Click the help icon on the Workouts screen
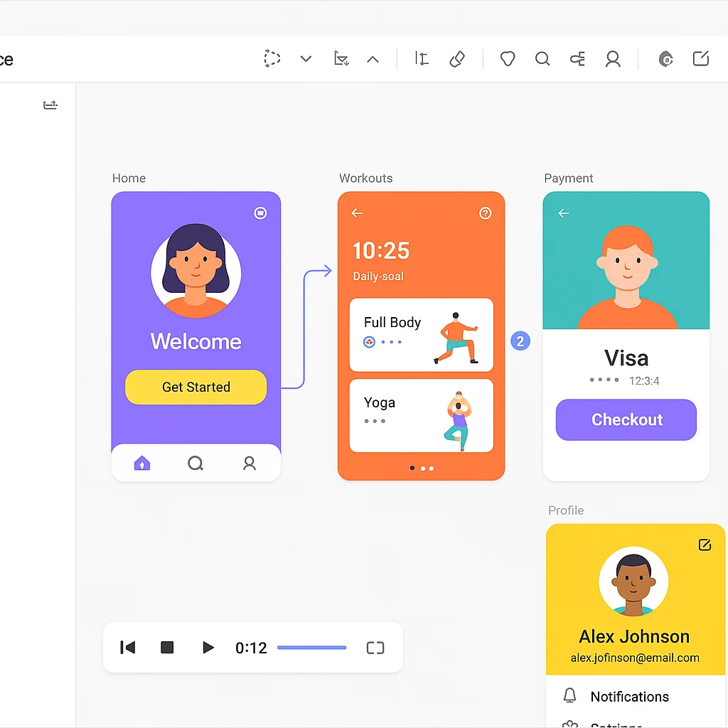Screen dimensions: 728x728 [x=485, y=213]
